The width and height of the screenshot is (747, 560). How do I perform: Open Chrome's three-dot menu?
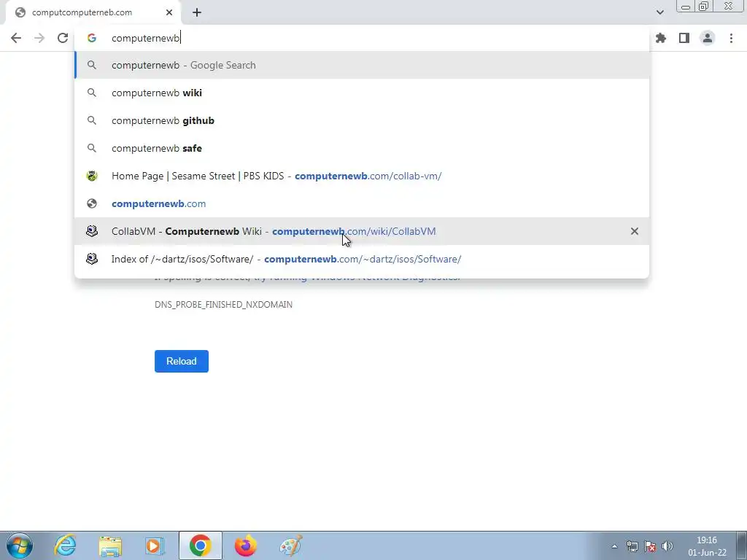[731, 38]
